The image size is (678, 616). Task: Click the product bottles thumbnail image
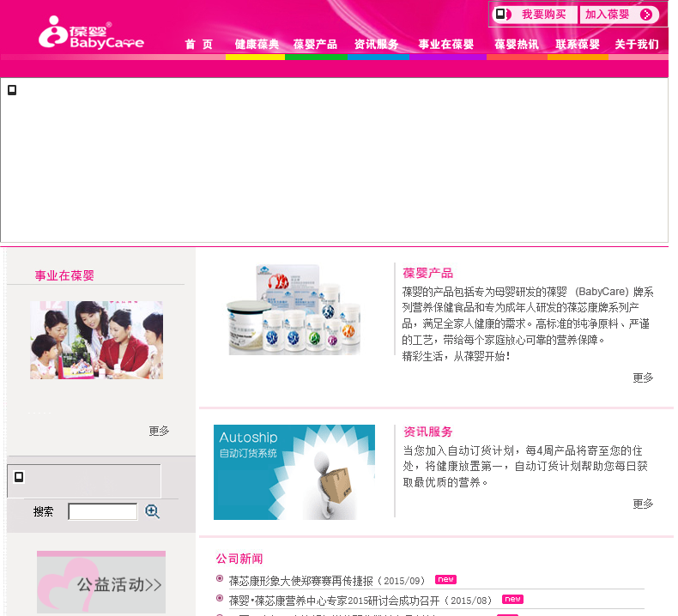click(x=294, y=310)
